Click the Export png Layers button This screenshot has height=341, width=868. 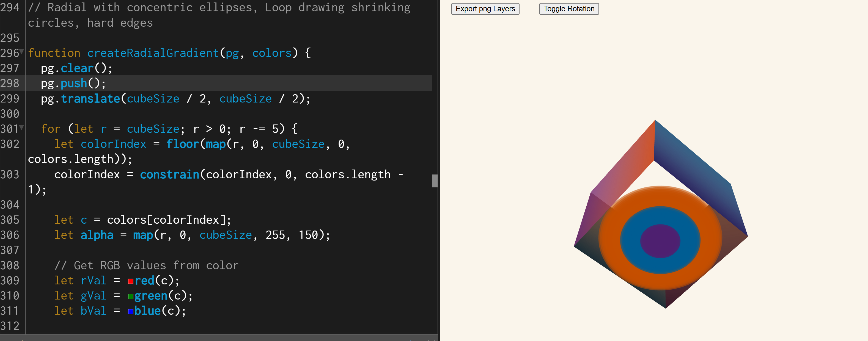point(485,9)
